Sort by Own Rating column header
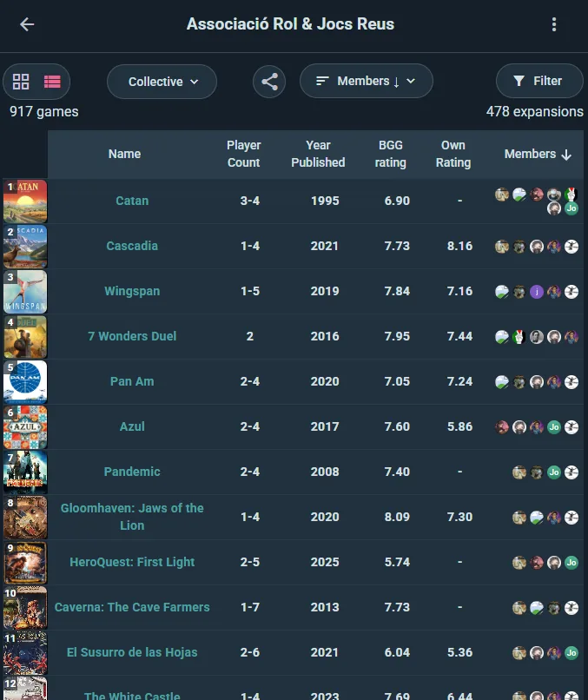 (453, 154)
